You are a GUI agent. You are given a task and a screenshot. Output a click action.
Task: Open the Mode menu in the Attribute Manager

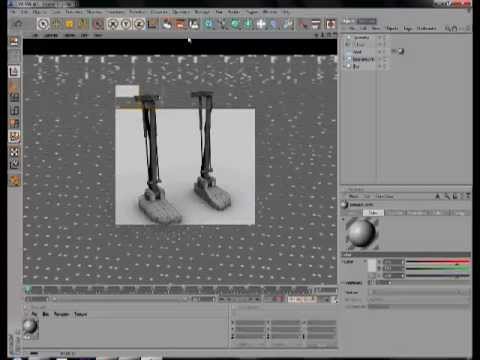click(353, 196)
